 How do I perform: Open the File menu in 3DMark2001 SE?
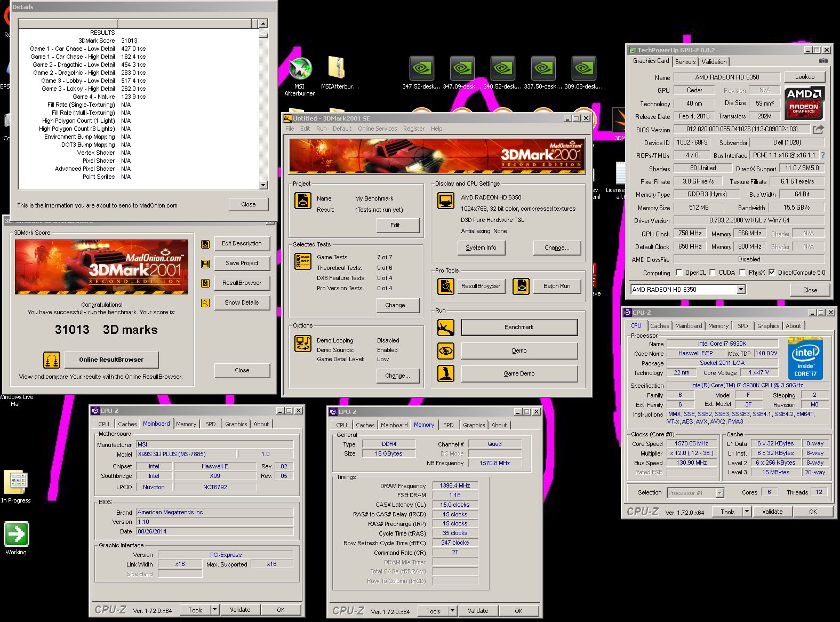coord(290,129)
